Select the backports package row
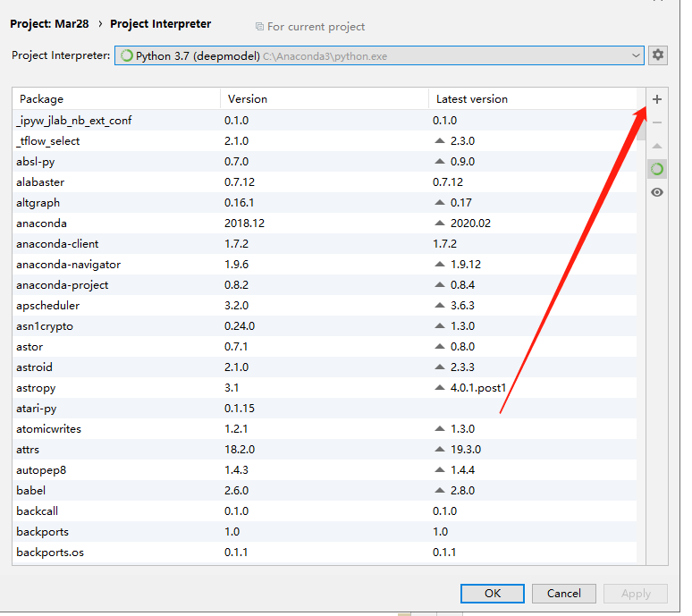The image size is (692, 616). pyautogui.click(x=325, y=532)
